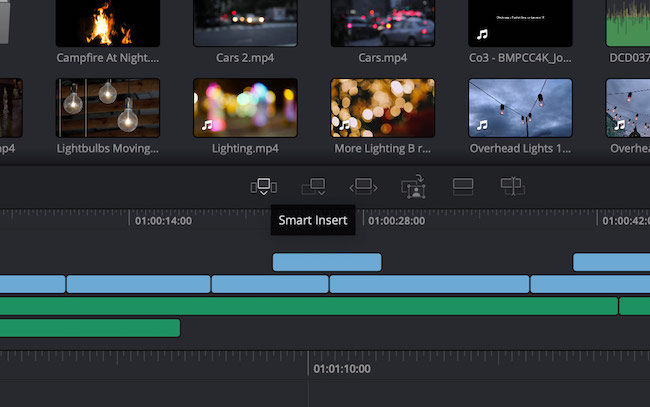650x407 pixels.
Task: Open the Cars 2.mp4 clip thumbnail
Action: (245, 22)
